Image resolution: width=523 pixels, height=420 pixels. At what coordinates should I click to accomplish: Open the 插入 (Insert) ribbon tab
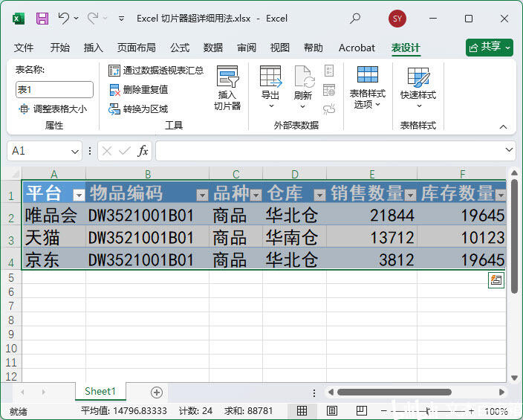point(94,48)
